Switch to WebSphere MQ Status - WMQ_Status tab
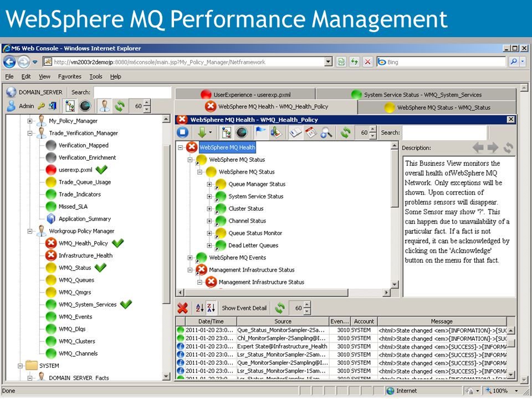The height and width of the screenshot is (399, 532). [437, 108]
